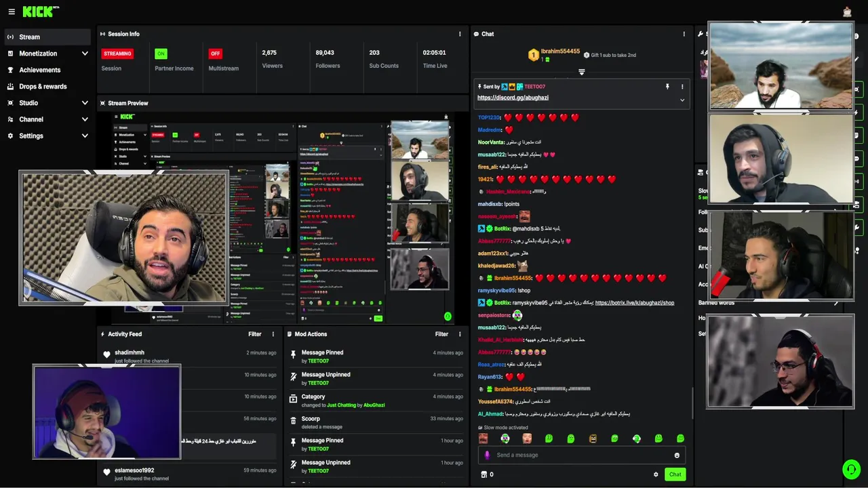Click the gold rank 1 badge for Ibrahim554455
Image resolution: width=868 pixels, height=488 pixels.
click(534, 55)
